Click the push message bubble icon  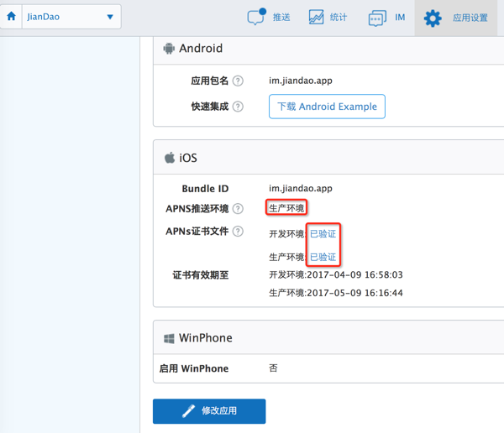(x=256, y=17)
